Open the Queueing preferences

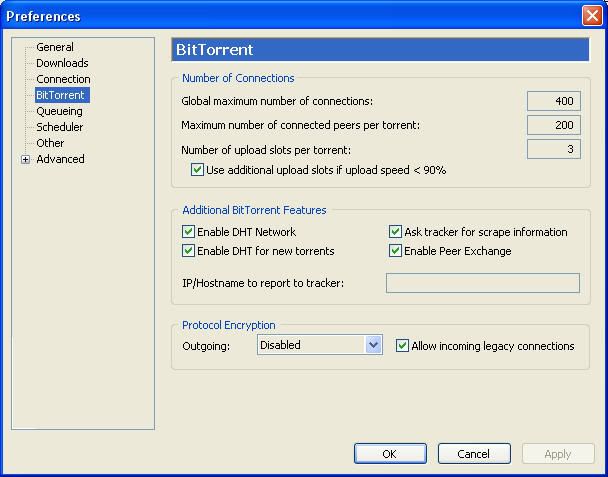(x=59, y=111)
